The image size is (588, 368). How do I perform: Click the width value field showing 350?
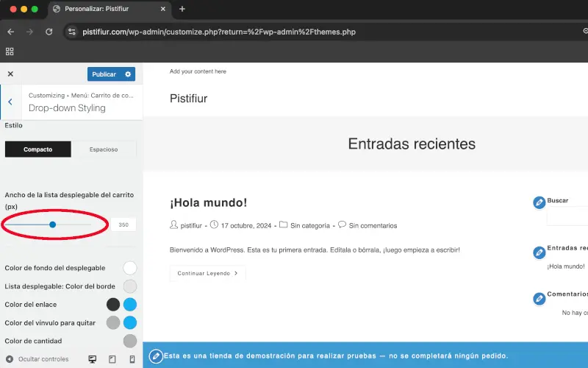coord(123,224)
